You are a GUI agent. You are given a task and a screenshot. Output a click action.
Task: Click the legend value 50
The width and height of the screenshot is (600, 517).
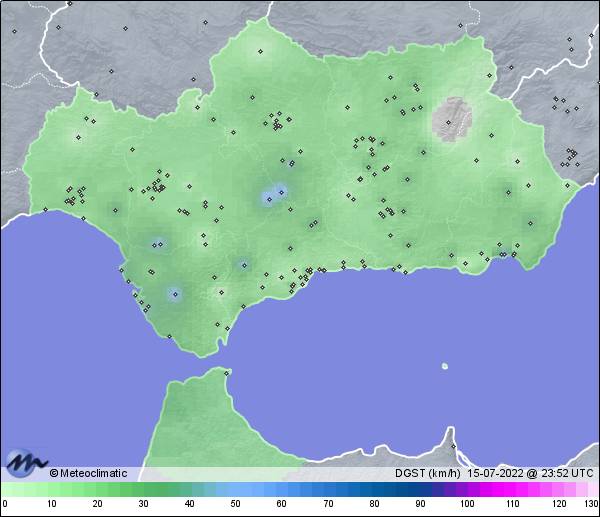pyautogui.click(x=235, y=504)
